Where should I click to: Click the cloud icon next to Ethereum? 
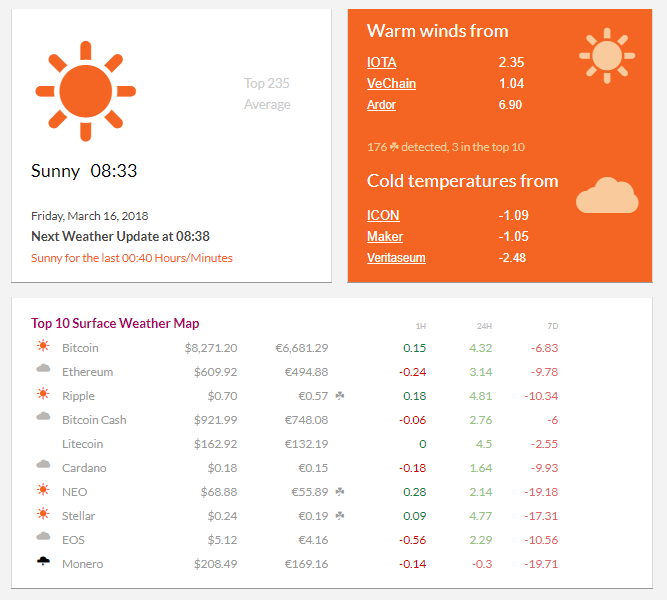click(x=43, y=369)
